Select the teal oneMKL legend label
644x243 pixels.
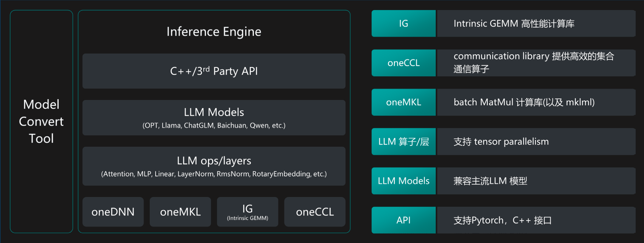tap(403, 102)
